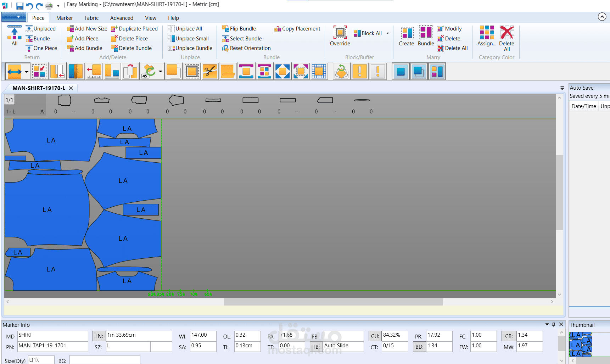Click Flip Bundle
This screenshot has width=610, height=364.
coord(239,29)
